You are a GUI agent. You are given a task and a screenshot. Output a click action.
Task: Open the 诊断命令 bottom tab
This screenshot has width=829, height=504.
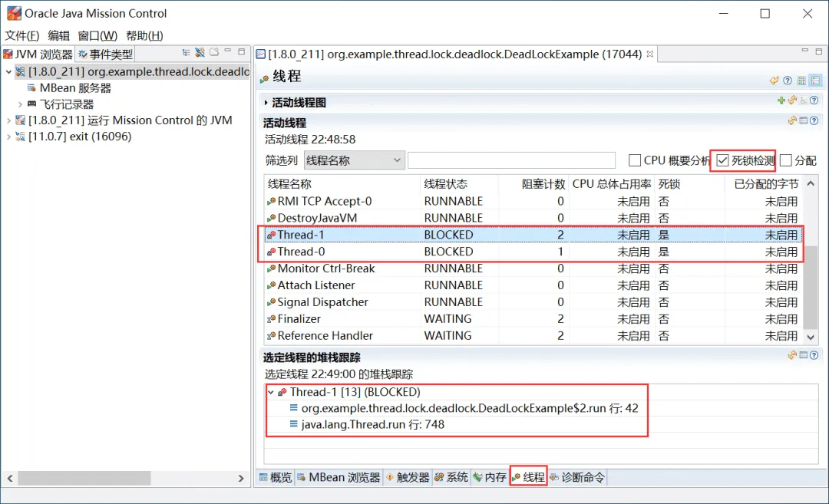[577, 477]
